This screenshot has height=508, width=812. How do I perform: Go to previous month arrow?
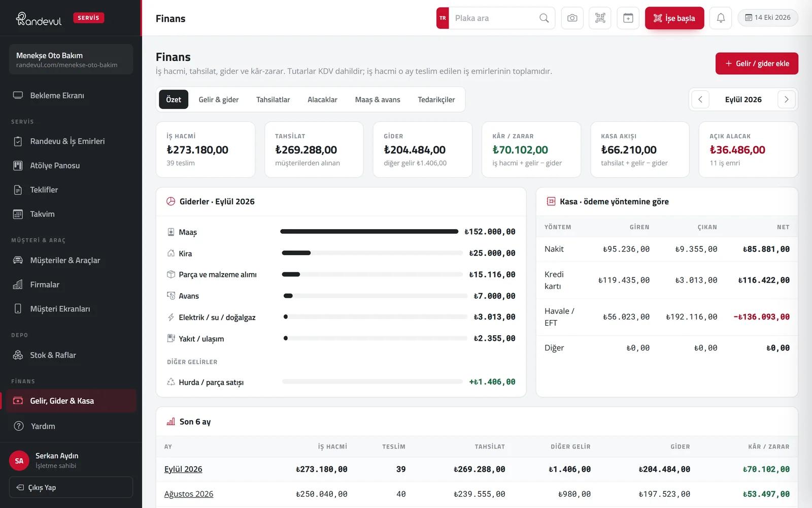pyautogui.click(x=700, y=100)
